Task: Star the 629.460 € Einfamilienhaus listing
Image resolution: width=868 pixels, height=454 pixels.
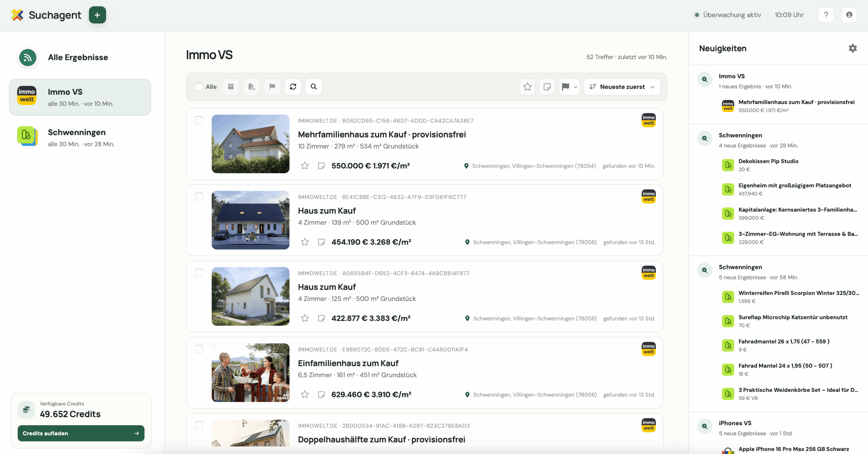Action: pyautogui.click(x=305, y=394)
